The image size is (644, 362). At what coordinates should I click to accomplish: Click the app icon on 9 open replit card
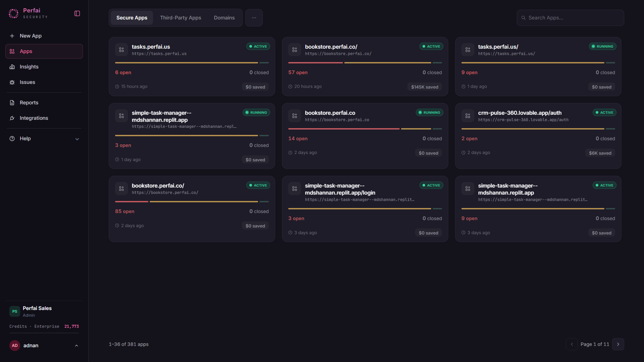(x=468, y=189)
